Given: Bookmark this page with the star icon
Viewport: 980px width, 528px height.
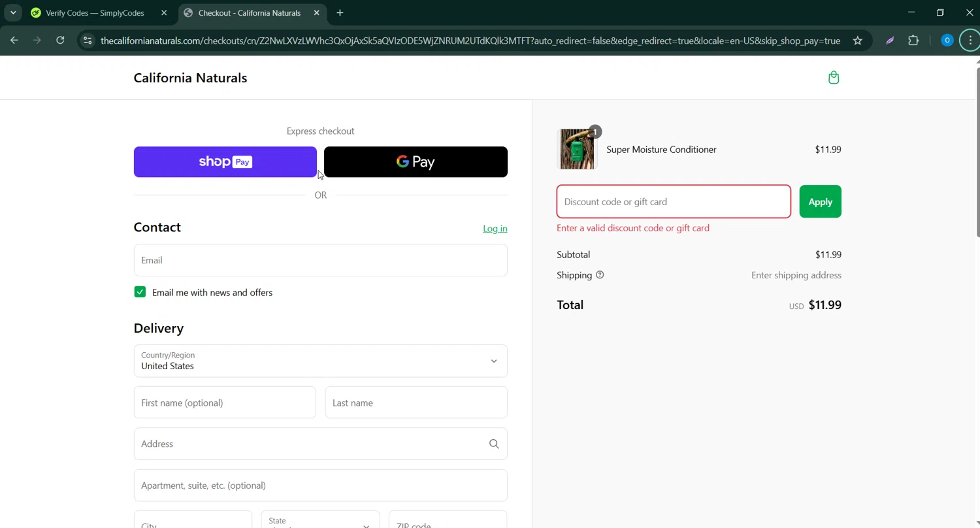Looking at the screenshot, I should (858, 41).
